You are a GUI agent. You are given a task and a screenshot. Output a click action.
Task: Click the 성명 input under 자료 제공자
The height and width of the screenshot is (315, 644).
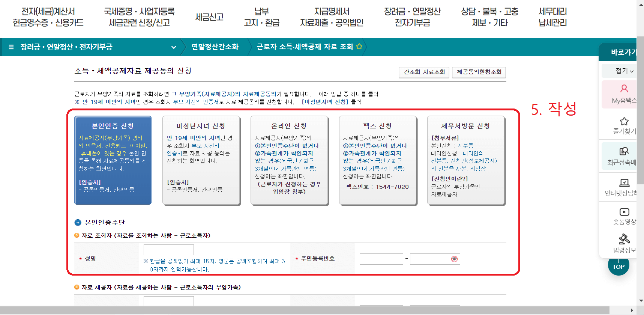(x=169, y=301)
